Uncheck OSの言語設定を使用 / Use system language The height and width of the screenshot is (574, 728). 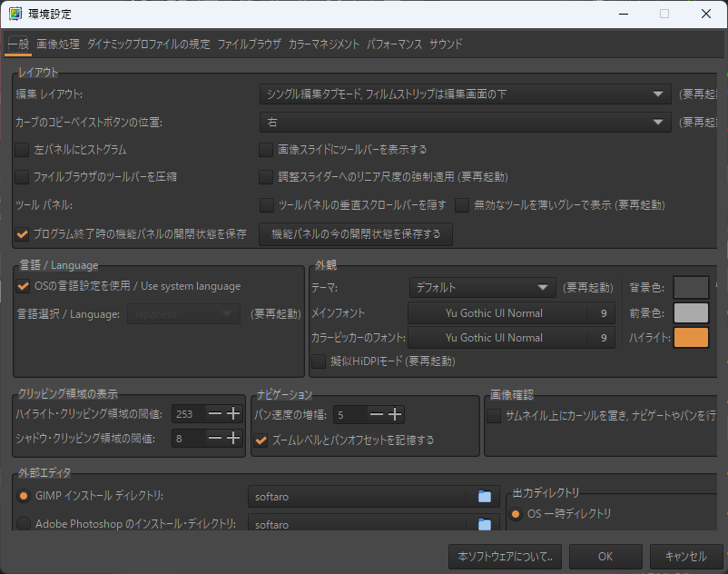pos(23,286)
